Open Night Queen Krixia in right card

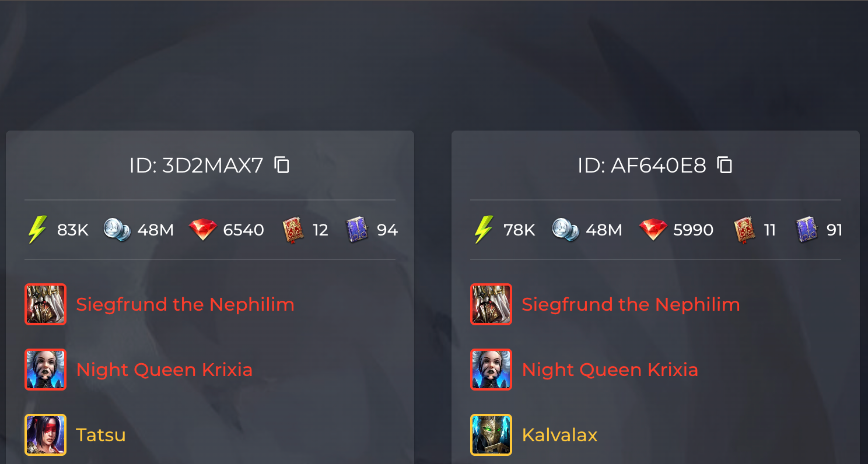click(610, 370)
